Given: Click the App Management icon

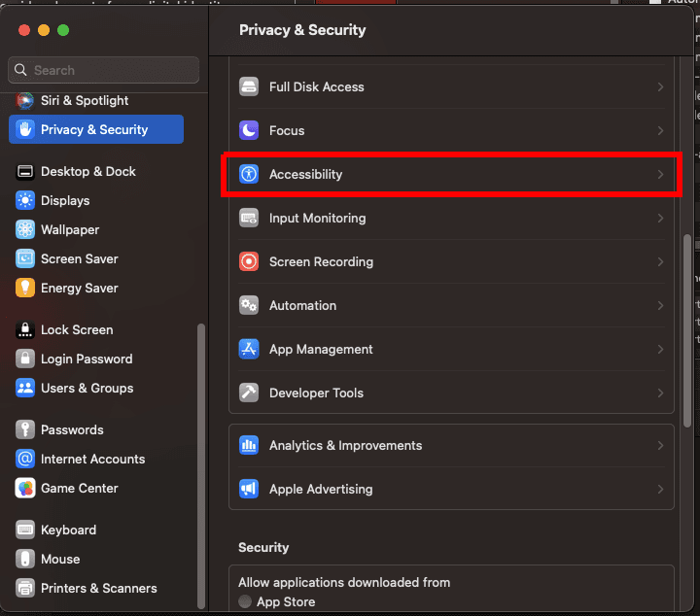Looking at the screenshot, I should click(x=249, y=349).
